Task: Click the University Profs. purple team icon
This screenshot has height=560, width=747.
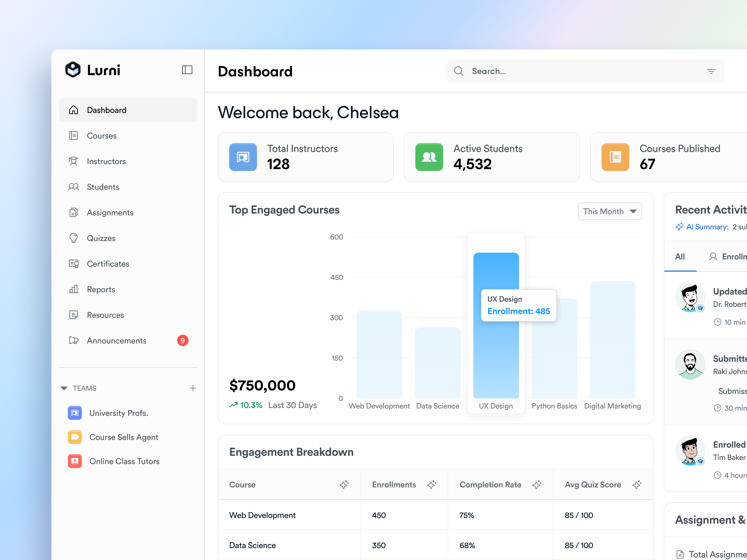Action: point(75,413)
